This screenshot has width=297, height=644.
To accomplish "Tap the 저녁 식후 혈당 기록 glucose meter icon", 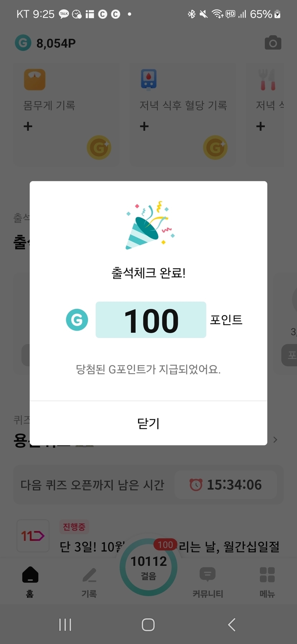I will point(148,79).
